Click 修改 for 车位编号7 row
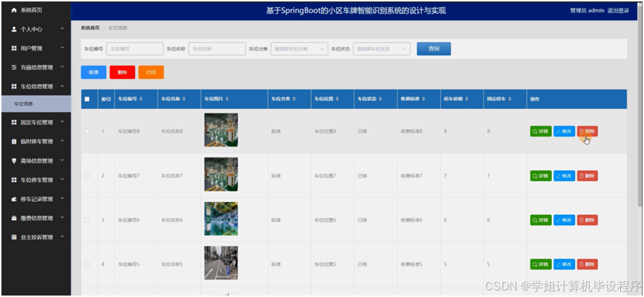 [564, 176]
